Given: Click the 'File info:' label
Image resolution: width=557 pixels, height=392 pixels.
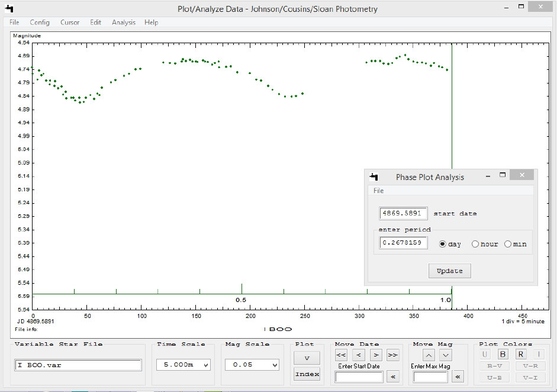Looking at the screenshot, I should 26,329.
